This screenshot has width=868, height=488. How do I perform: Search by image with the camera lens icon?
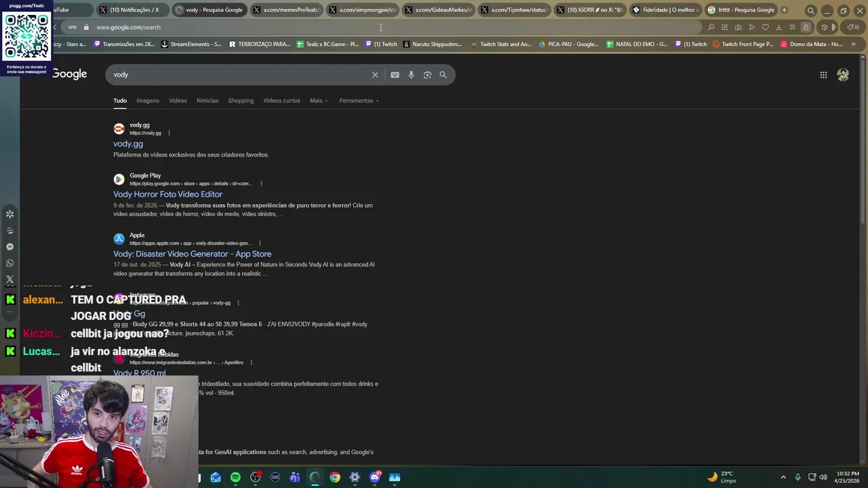[x=427, y=75]
